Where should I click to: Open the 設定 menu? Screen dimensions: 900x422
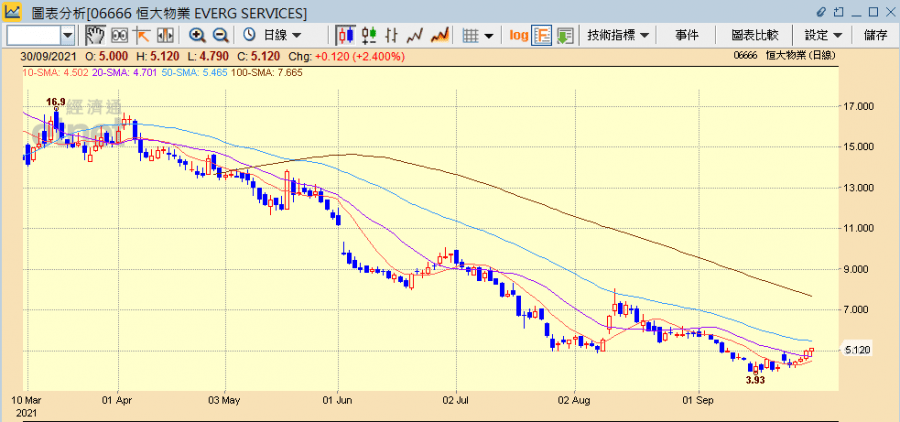click(x=823, y=35)
